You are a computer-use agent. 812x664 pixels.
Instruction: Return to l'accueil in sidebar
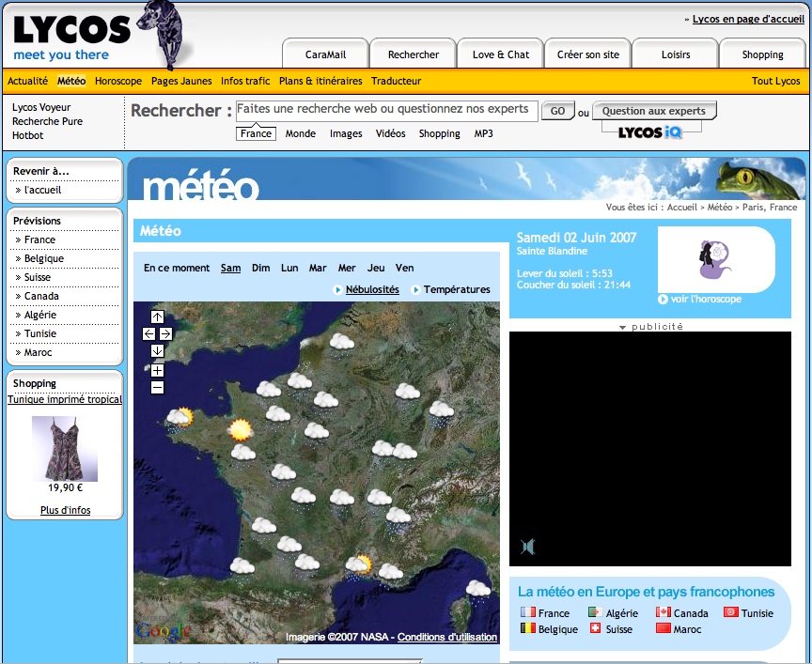43,190
